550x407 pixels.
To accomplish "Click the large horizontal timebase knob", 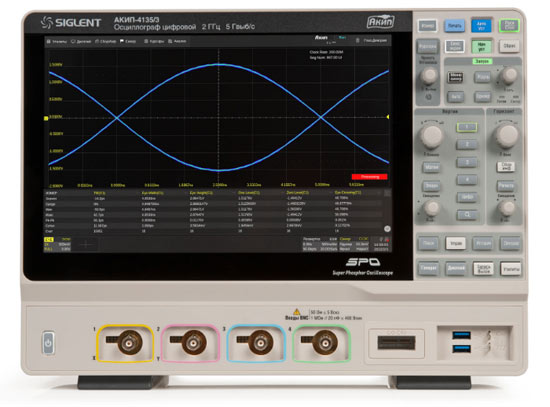I will [x=507, y=136].
